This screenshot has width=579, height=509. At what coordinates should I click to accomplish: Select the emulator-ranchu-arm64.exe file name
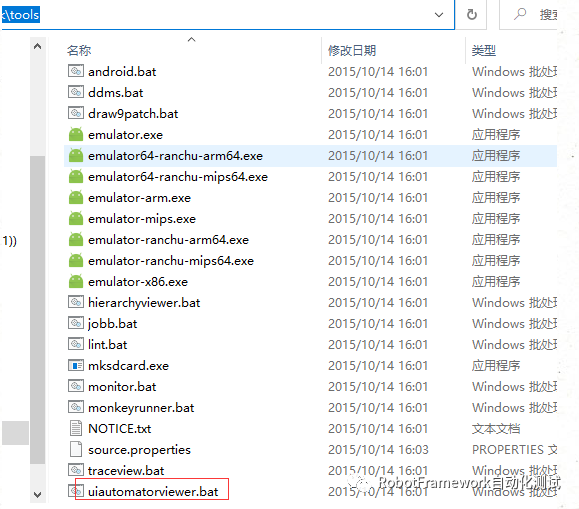(168, 240)
